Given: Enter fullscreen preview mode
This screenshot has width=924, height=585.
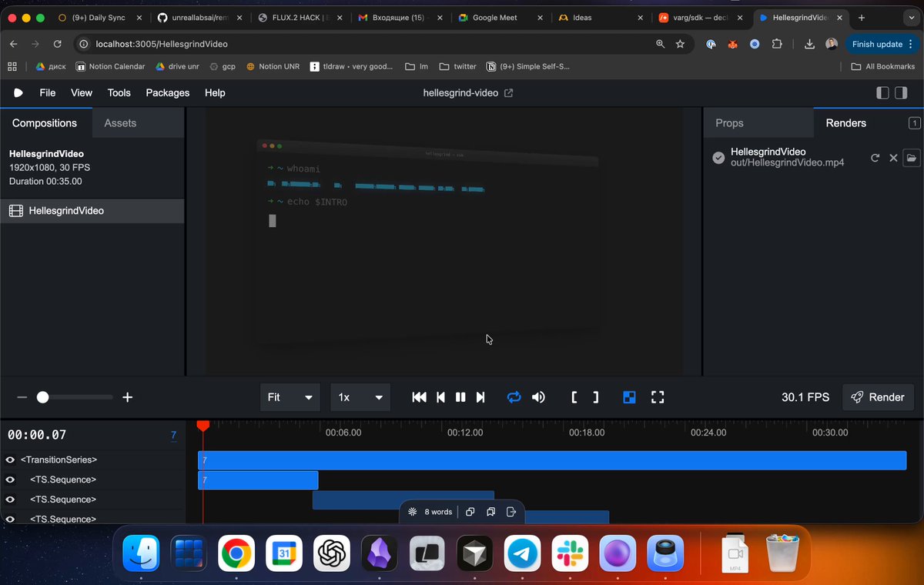Looking at the screenshot, I should pos(658,397).
